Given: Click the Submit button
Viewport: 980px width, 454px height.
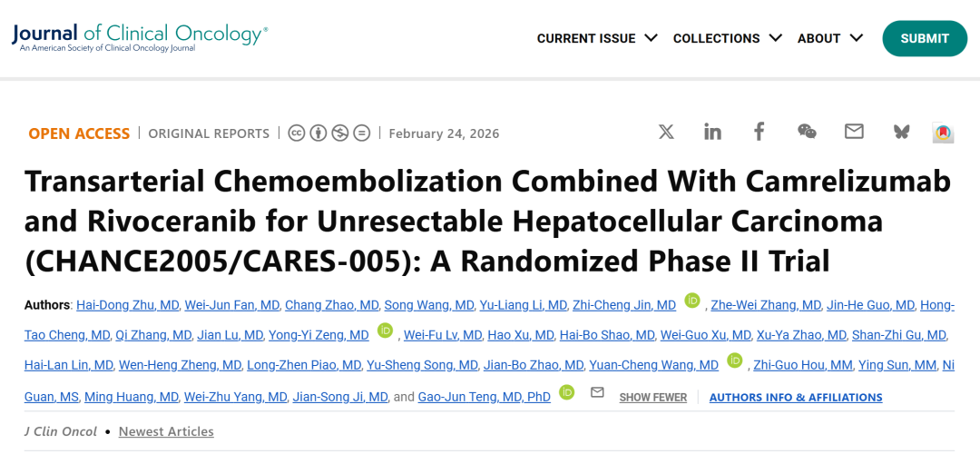Looking at the screenshot, I should (925, 38).
